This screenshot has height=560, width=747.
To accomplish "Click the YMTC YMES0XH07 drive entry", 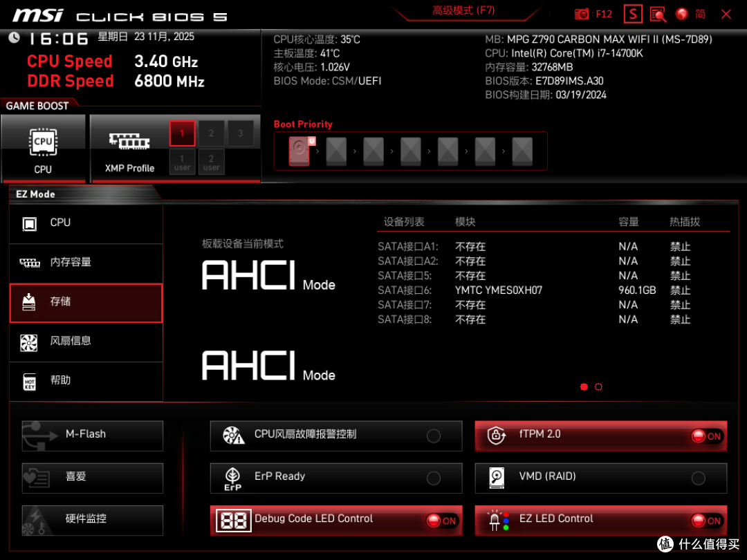I will pyautogui.click(x=498, y=290).
